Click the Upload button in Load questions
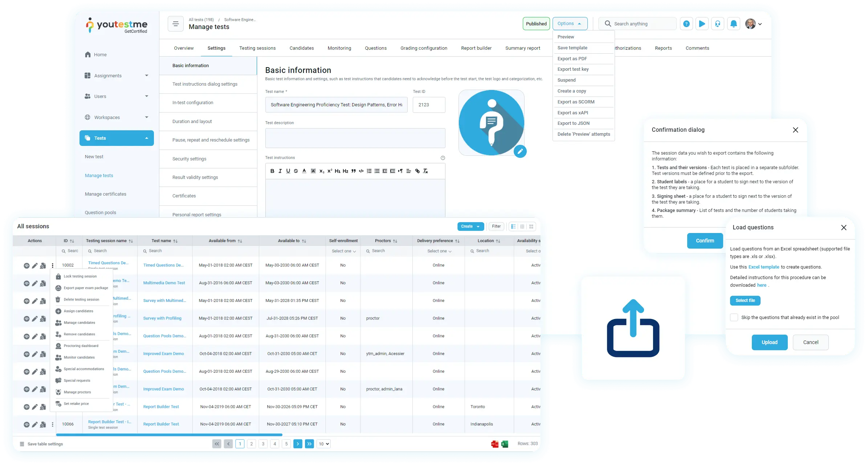Screen dimensions: 868x466 tap(769, 342)
